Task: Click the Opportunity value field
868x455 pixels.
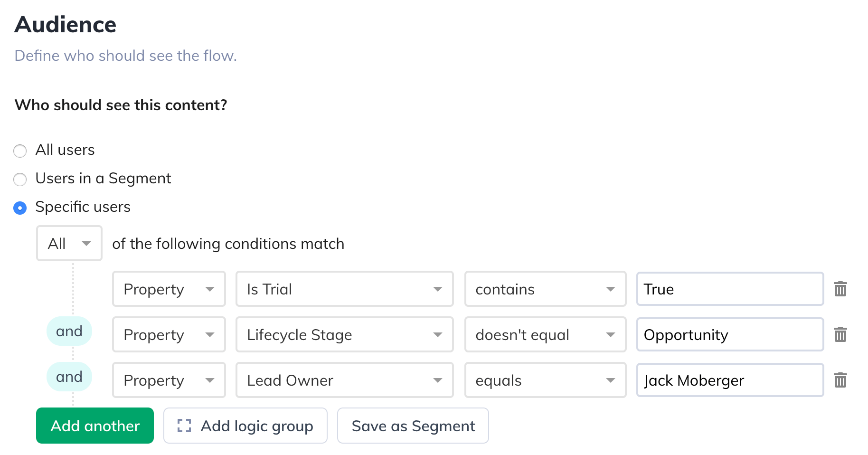Action: pyautogui.click(x=730, y=334)
